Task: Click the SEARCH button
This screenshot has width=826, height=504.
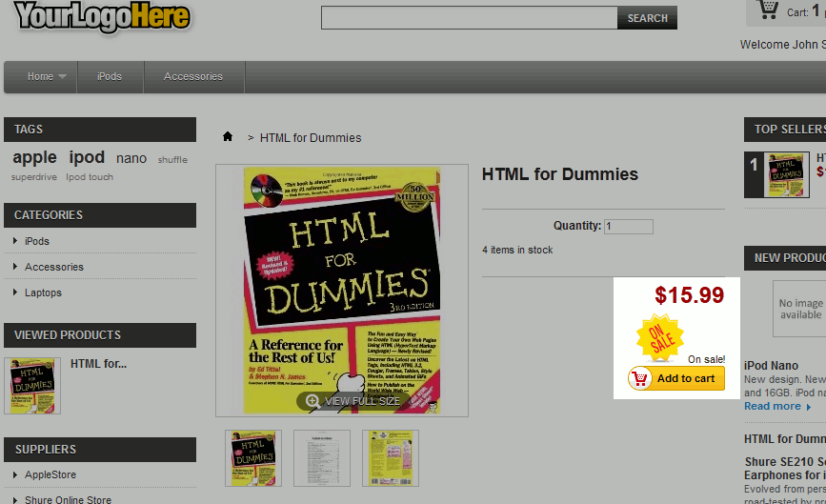Action: tap(647, 18)
